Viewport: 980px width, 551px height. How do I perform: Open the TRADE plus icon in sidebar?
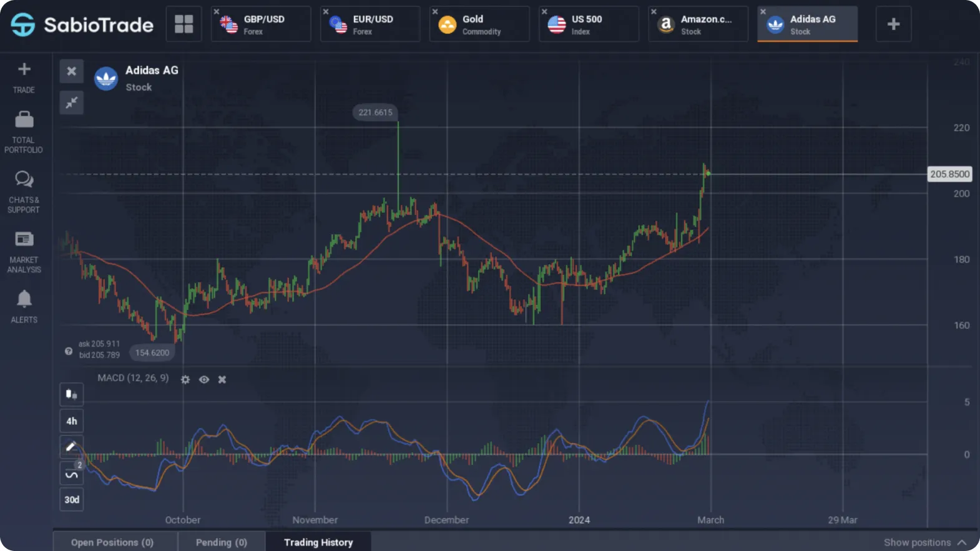[x=24, y=69]
